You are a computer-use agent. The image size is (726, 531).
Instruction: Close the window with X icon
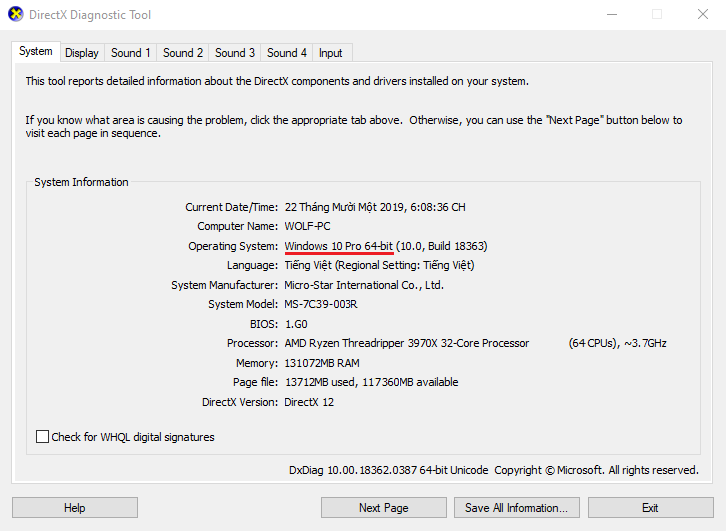(x=703, y=14)
